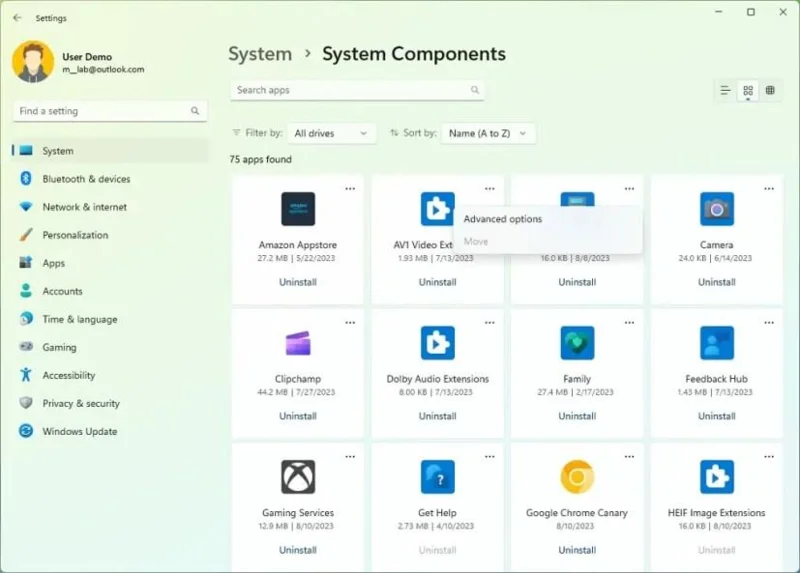Viewport: 800px width, 573px height.
Task: Open more options for Amazon Appstore
Action: tap(350, 189)
